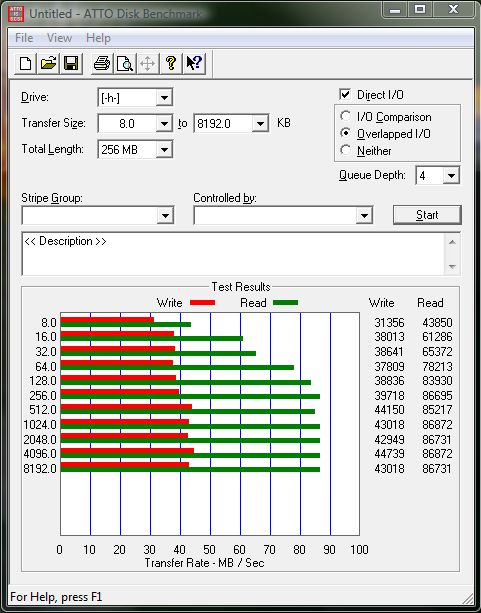Viewport: 481px width, 613px height.
Task: Click the yellow question mark About icon
Action: coord(171,63)
